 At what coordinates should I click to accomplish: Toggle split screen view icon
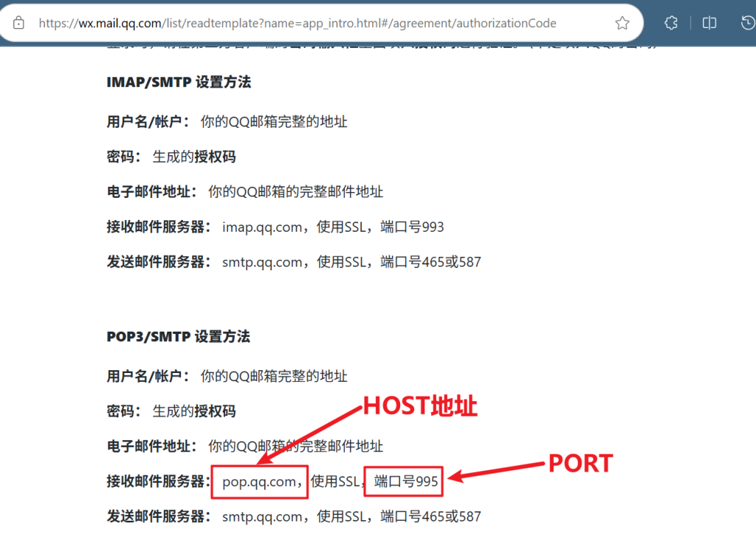(x=709, y=23)
